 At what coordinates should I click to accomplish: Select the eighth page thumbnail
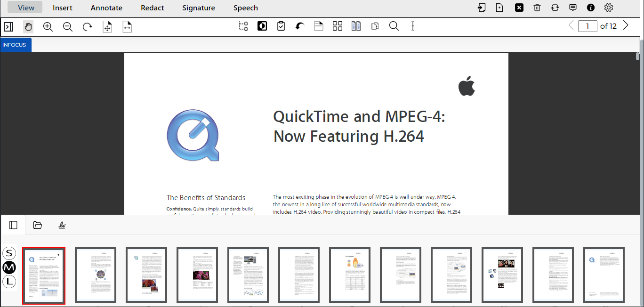tap(401, 275)
